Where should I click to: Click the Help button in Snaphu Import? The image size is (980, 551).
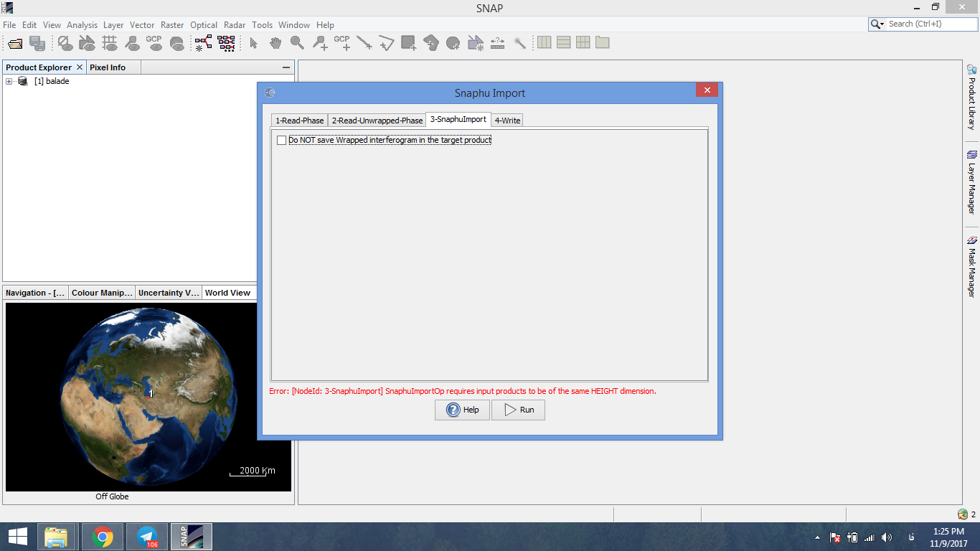coord(462,410)
